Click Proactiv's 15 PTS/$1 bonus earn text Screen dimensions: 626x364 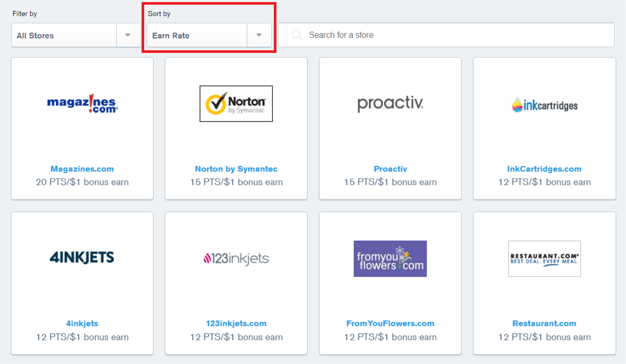click(x=390, y=182)
